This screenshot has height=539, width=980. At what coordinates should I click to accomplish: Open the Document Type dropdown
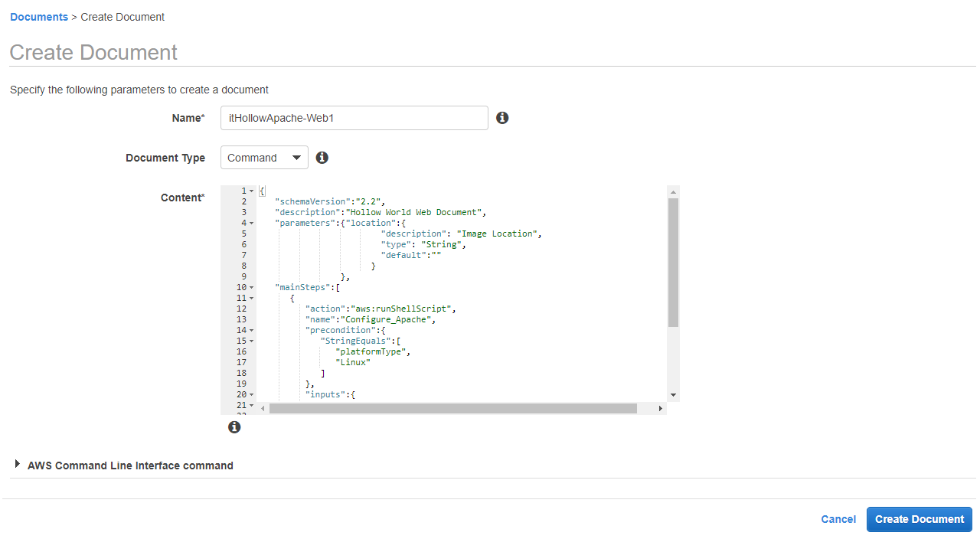pyautogui.click(x=264, y=158)
